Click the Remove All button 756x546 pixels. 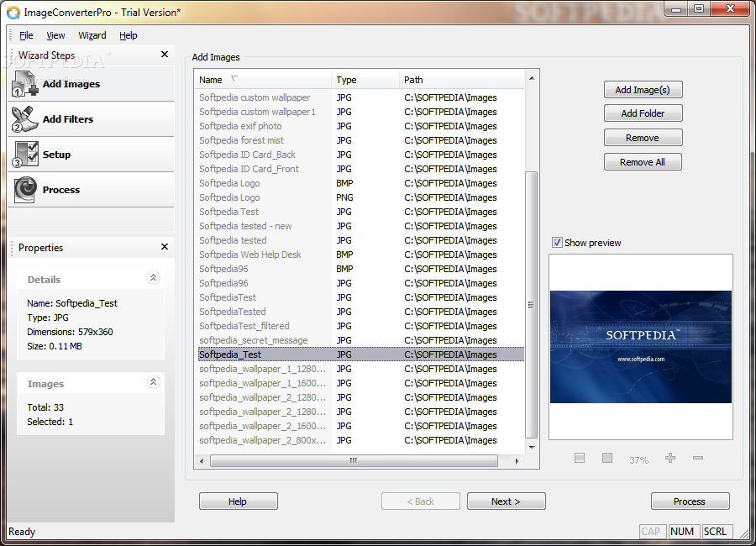pos(643,162)
